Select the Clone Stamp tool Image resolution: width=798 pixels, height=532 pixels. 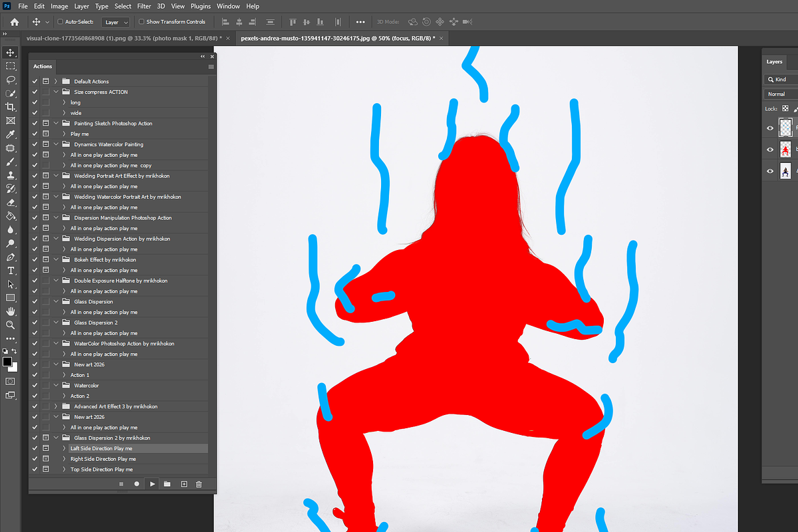[10, 175]
